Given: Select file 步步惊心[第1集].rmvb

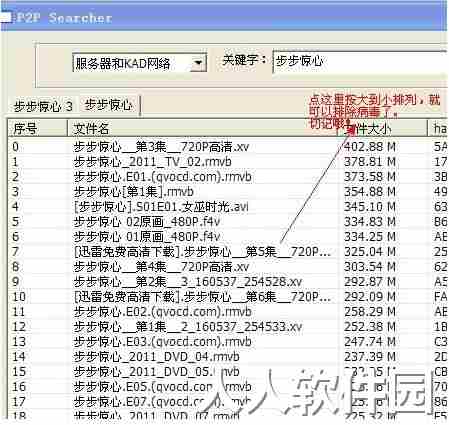Looking at the screenshot, I should (x=134, y=192).
